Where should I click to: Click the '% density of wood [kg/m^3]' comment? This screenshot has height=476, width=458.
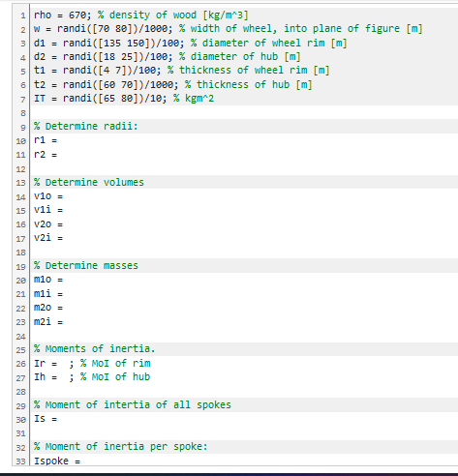click(x=173, y=15)
